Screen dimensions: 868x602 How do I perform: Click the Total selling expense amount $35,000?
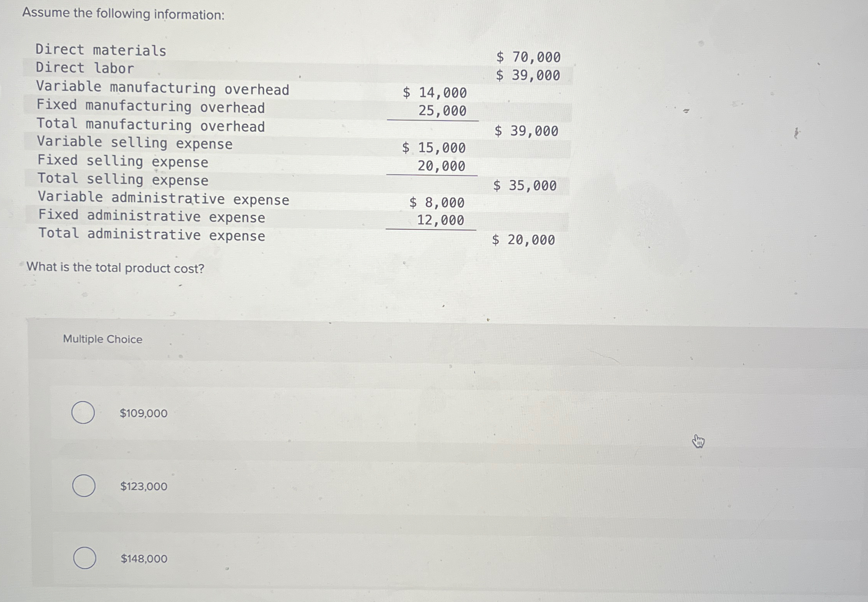point(524,186)
